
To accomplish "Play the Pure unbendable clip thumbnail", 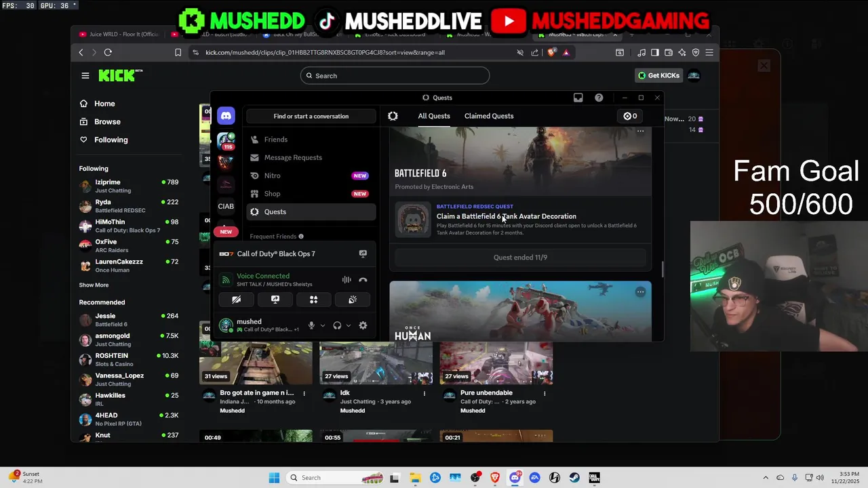I will [x=496, y=363].
